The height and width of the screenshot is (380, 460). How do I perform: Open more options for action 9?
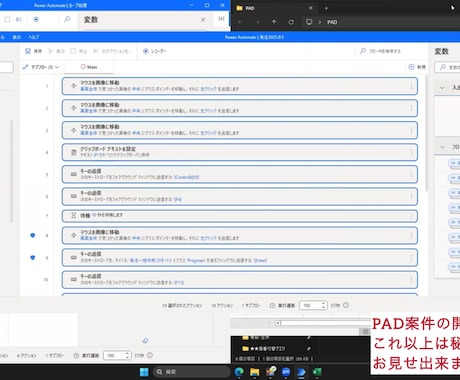coord(411,258)
